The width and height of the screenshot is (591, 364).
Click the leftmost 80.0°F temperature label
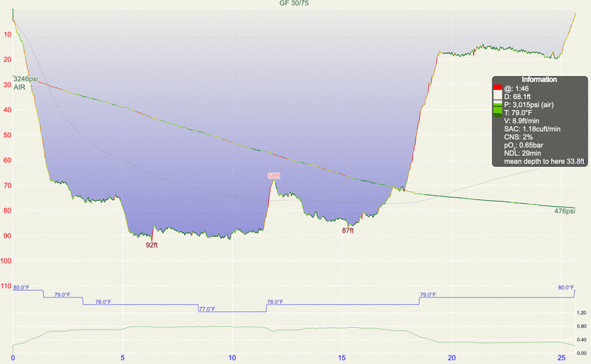21,287
